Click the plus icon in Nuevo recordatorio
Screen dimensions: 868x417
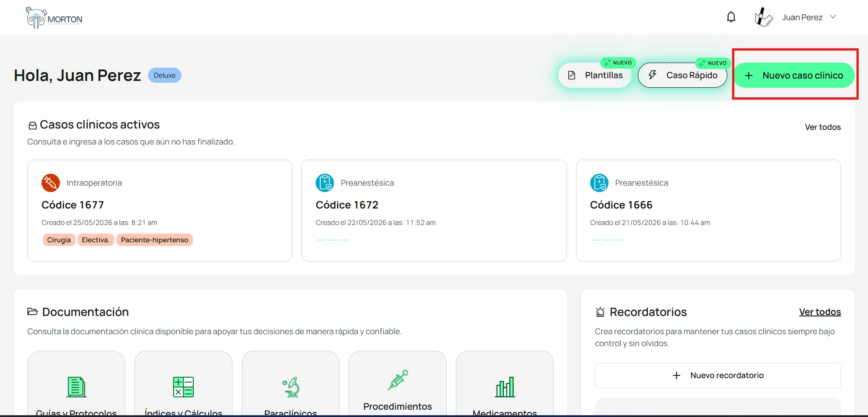[677, 375]
